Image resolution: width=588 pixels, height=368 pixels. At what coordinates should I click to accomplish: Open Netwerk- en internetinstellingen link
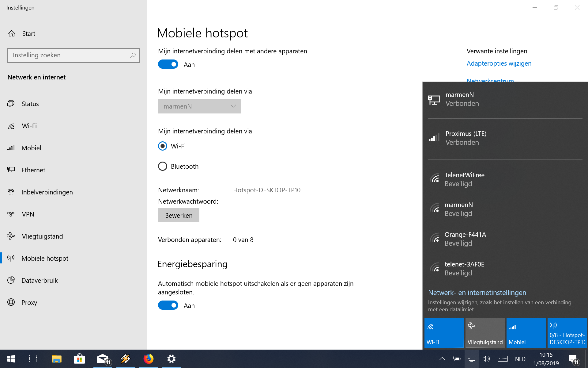pos(477,293)
